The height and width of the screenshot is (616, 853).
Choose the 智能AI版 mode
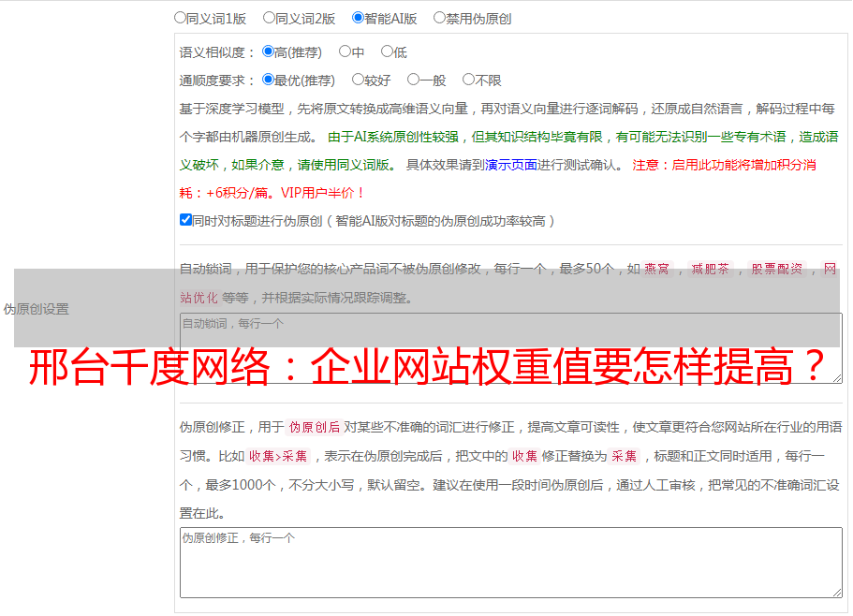358,17
